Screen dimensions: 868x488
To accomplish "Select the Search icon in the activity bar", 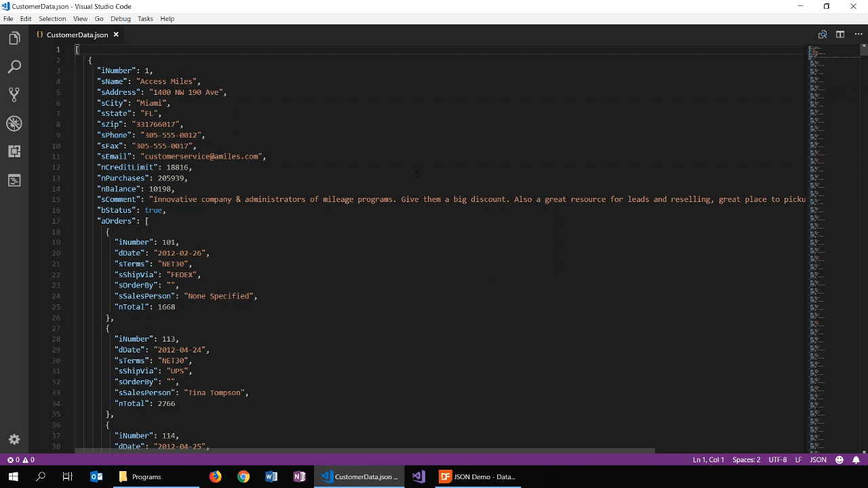I will [x=14, y=66].
